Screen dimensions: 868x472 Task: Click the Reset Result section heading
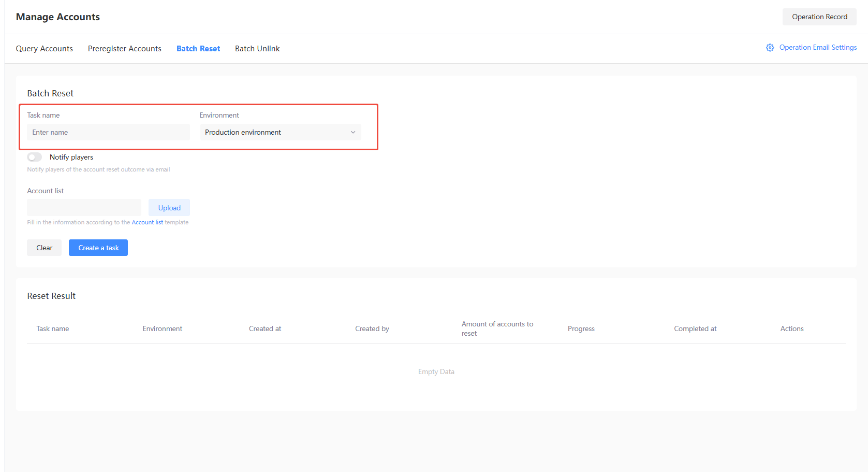[x=51, y=296]
